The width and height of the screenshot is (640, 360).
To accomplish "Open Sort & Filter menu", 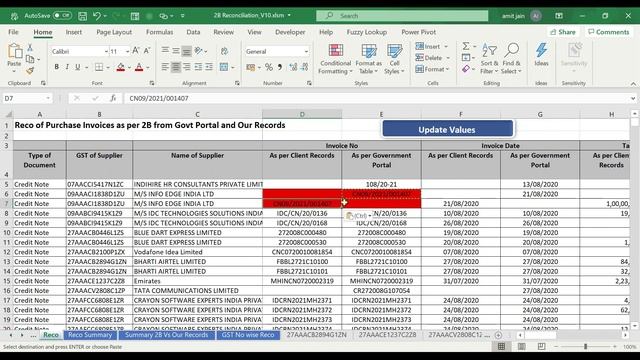I will point(489,59).
